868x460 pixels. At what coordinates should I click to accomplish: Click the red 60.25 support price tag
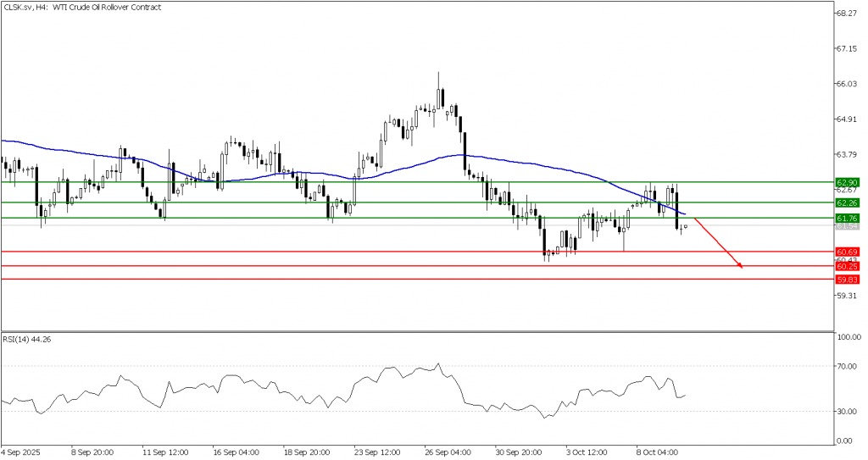tap(848, 266)
